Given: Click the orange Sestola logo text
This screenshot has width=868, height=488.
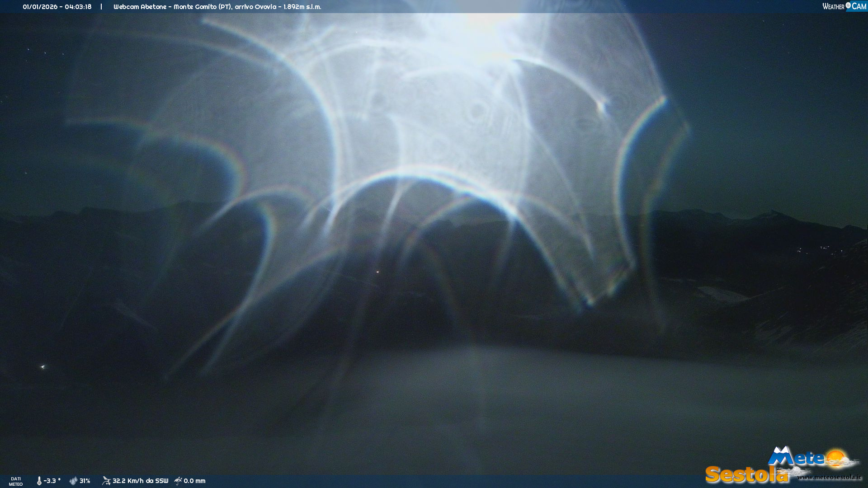Looking at the screenshot, I should click(x=746, y=474).
